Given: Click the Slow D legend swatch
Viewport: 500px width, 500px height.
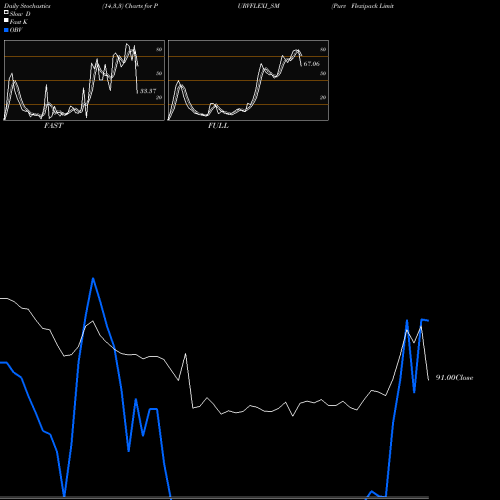Looking at the screenshot, I should [6, 12].
